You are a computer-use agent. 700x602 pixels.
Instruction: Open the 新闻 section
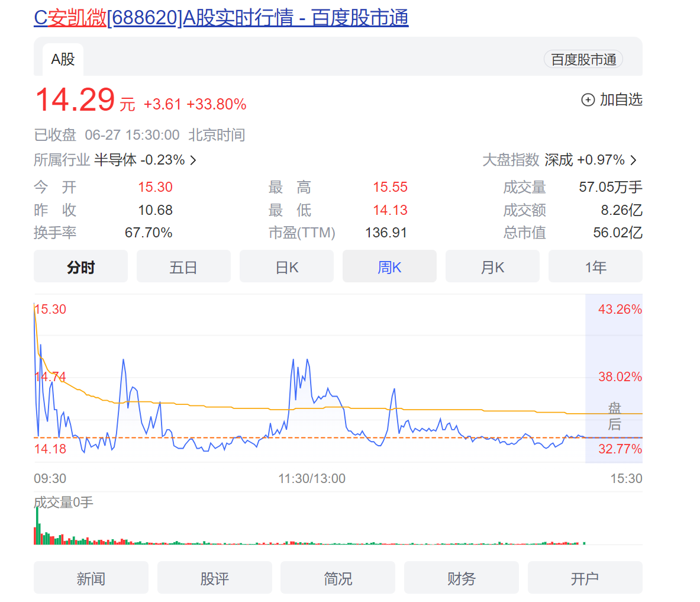(91, 578)
